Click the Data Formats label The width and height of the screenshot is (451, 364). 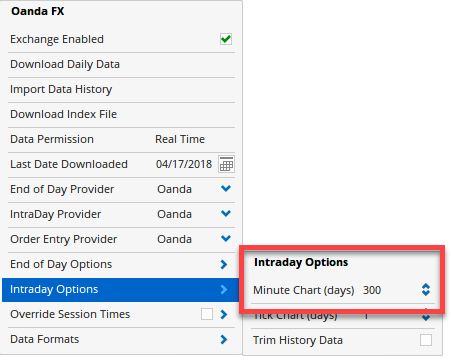45,339
